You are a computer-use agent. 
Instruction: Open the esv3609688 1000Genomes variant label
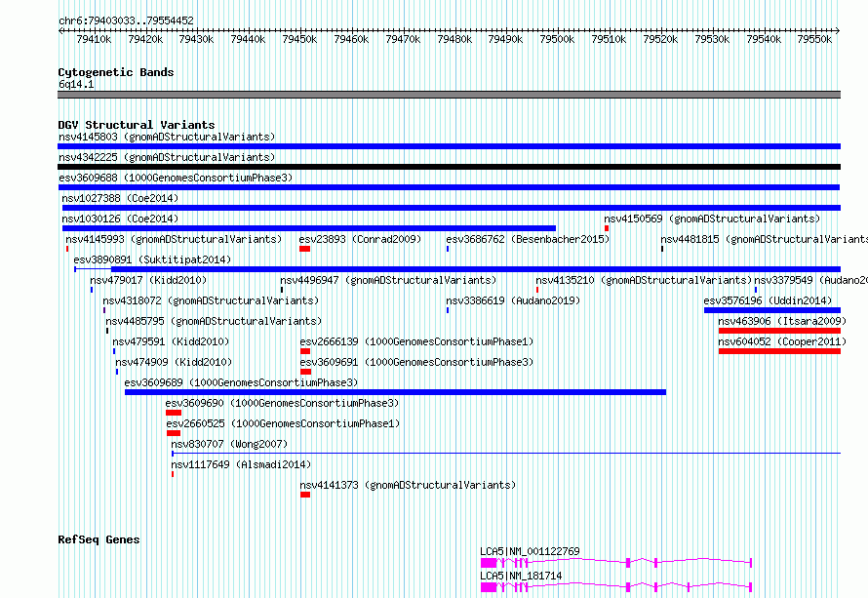click(176, 178)
